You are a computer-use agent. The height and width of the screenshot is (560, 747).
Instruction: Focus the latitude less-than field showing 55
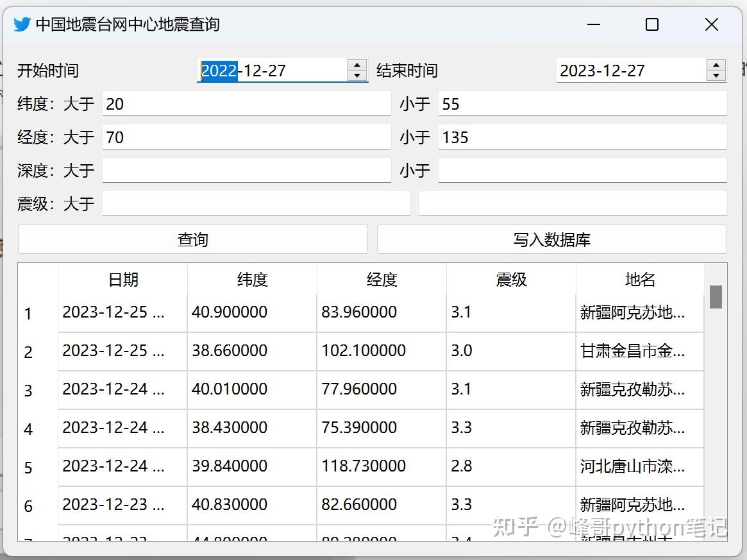coord(583,103)
